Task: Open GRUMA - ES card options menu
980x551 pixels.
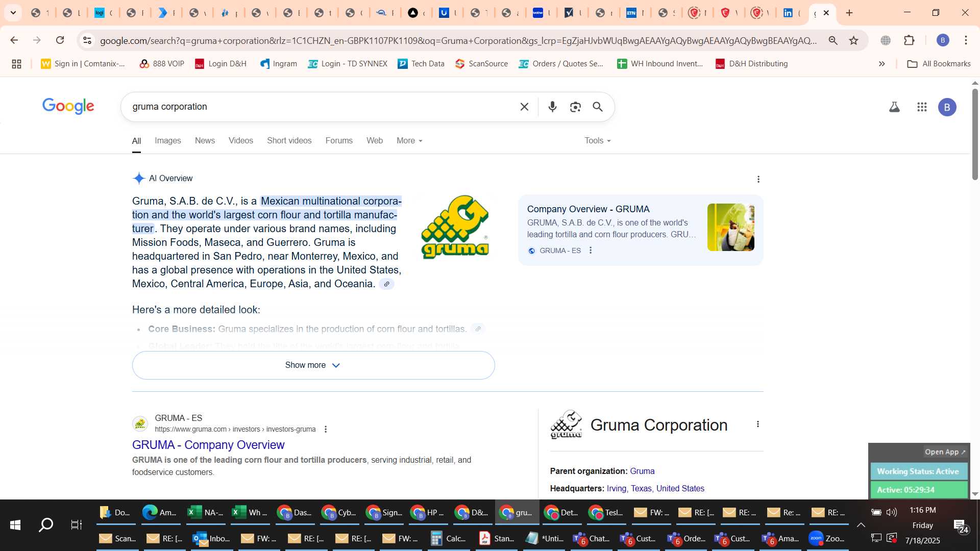Action: coord(591,251)
